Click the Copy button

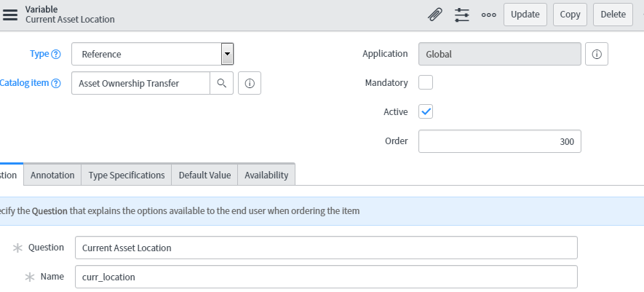tap(570, 15)
